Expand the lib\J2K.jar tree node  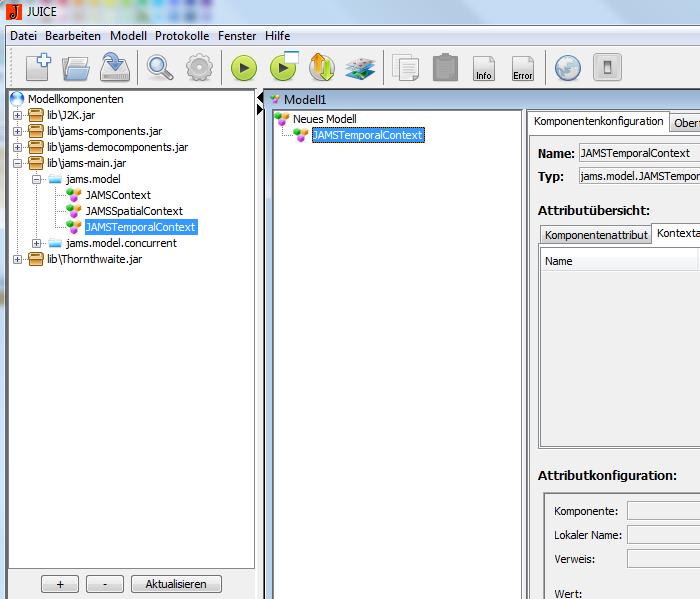[x=18, y=116]
